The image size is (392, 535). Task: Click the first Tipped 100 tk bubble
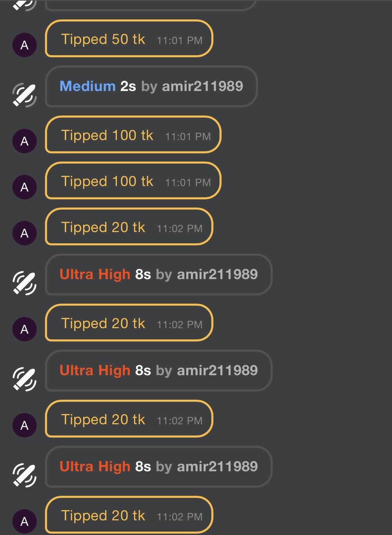coord(133,135)
